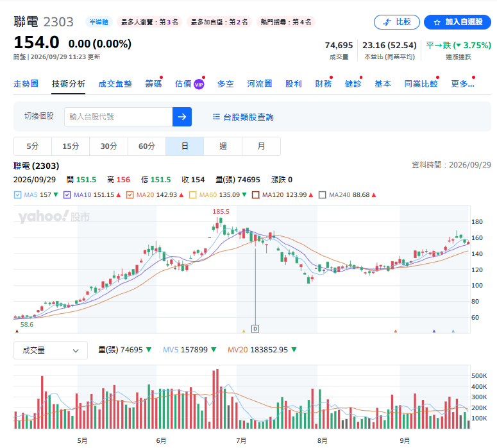The width and height of the screenshot is (497, 448).
Task: Click the D dividend marker on chart
Action: point(255,329)
